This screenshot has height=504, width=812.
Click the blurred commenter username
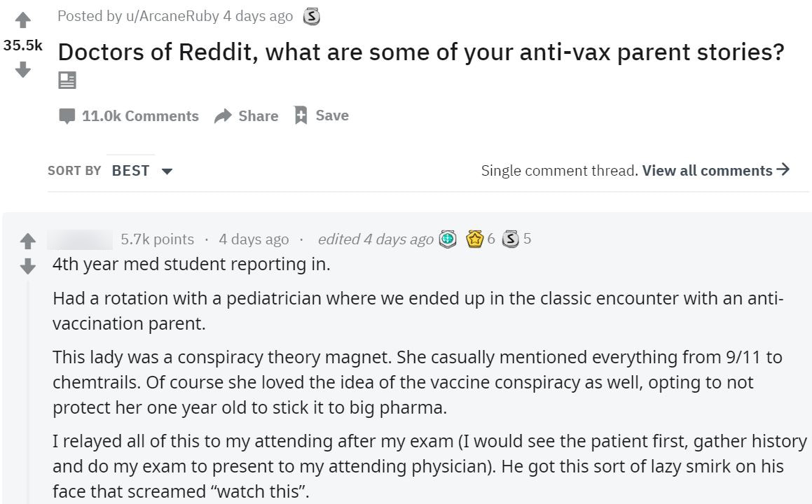(x=80, y=239)
